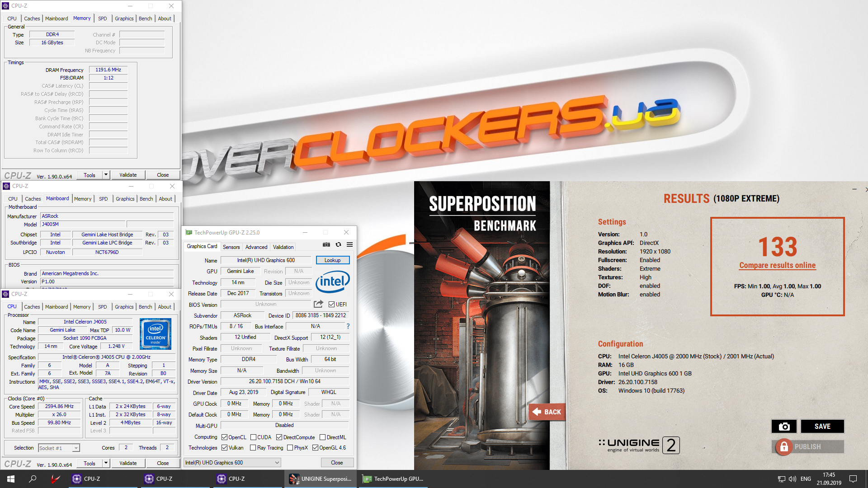Toggle the OpenGL 4.6 checkbox

tap(316, 448)
